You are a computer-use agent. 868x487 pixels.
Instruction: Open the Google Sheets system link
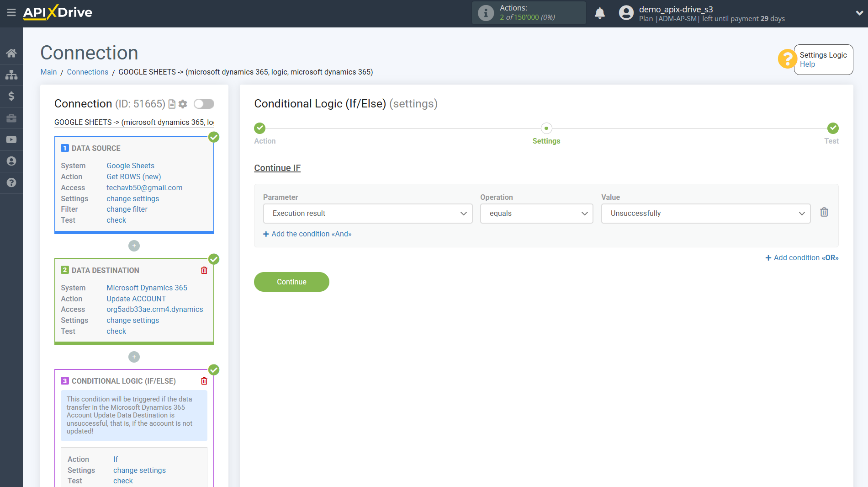point(130,166)
